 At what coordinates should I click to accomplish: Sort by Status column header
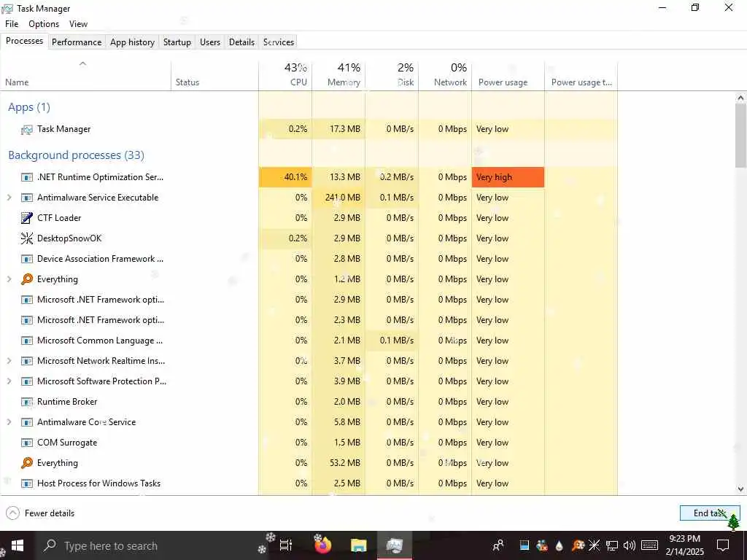click(x=215, y=76)
